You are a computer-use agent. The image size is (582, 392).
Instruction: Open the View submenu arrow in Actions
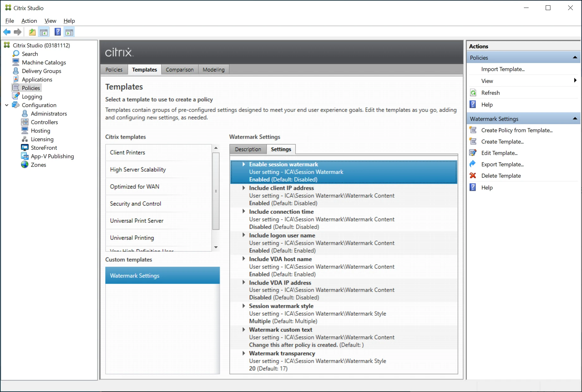pos(575,81)
